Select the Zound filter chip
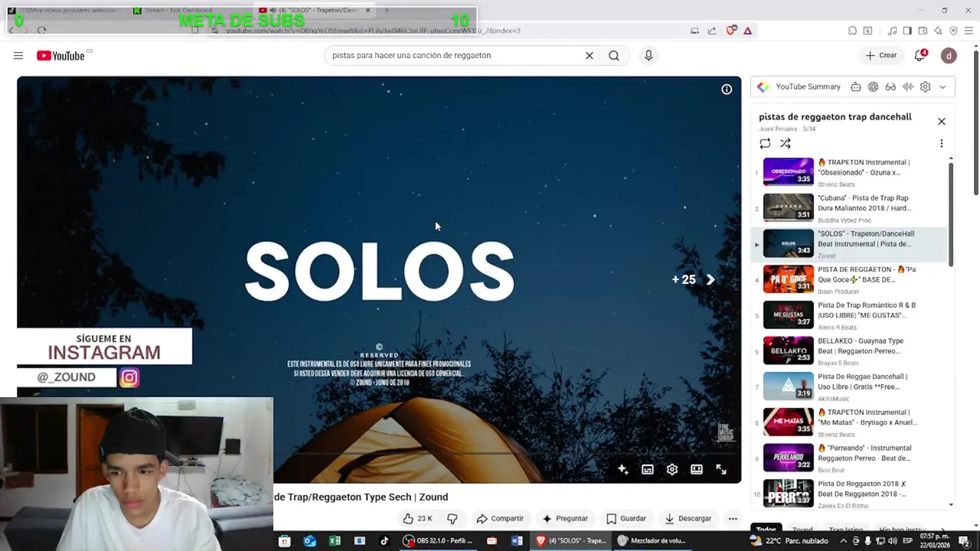The image size is (980, 551). point(802,530)
